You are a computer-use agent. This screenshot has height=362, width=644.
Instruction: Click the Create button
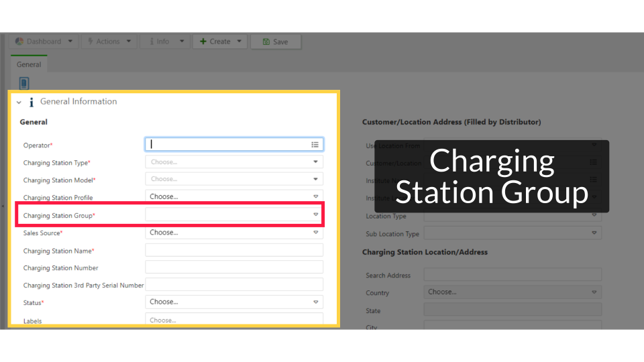click(x=220, y=42)
